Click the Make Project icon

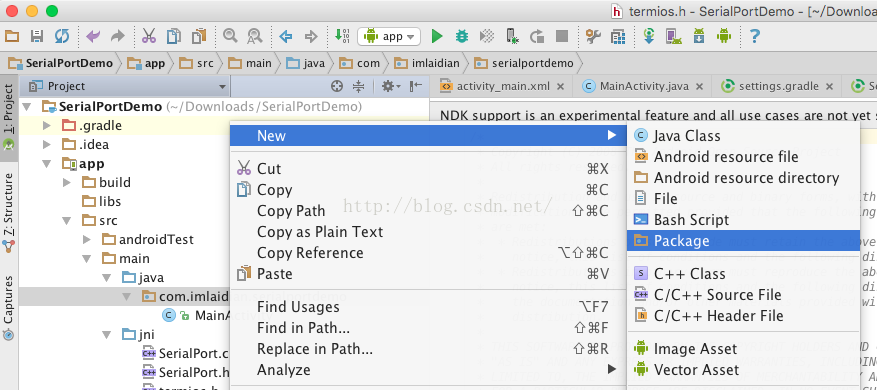[342, 37]
